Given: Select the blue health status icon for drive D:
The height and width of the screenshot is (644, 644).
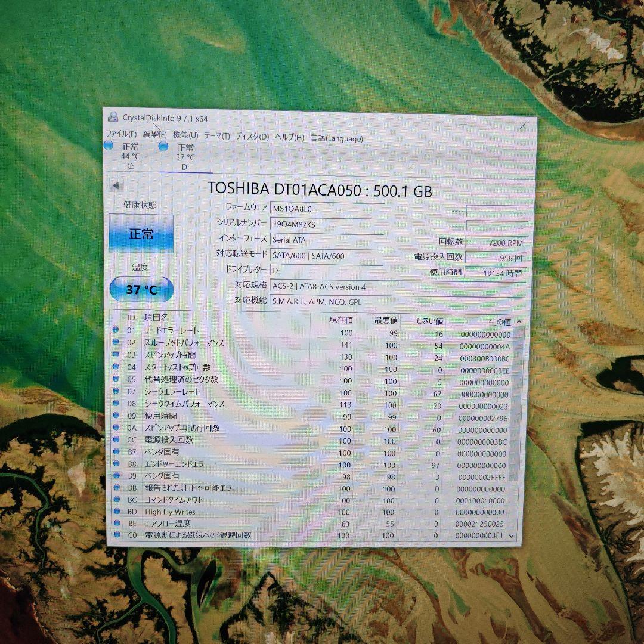Looking at the screenshot, I should pos(164,147).
